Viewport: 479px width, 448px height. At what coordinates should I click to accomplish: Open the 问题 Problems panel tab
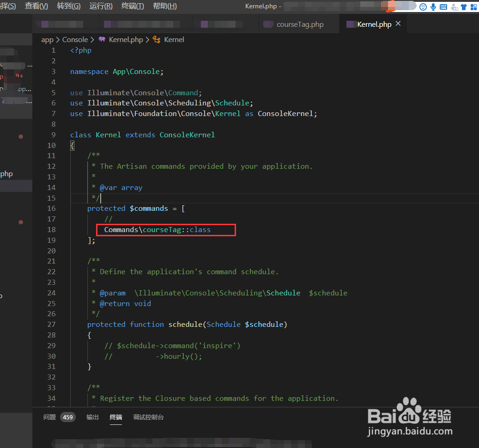pyautogui.click(x=49, y=417)
